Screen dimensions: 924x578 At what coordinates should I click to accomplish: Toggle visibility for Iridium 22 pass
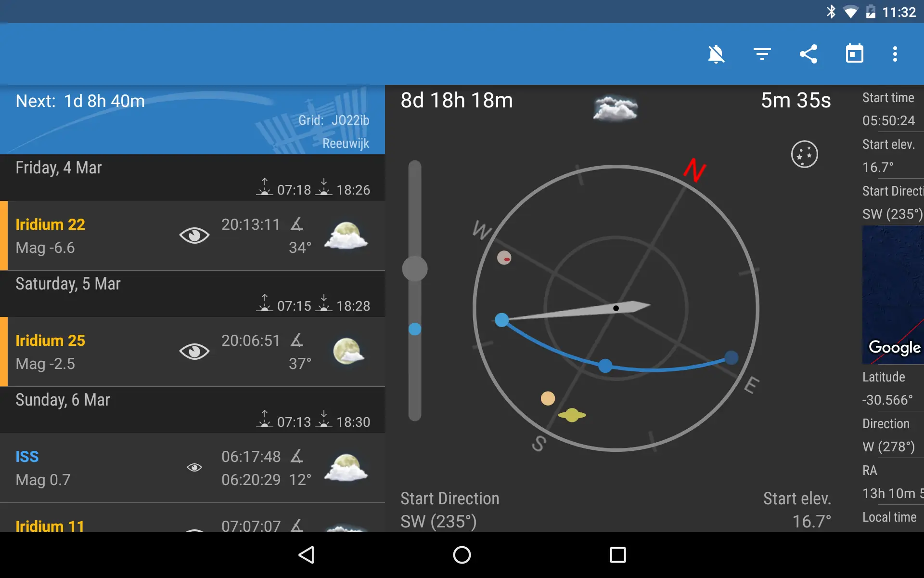[x=193, y=235]
